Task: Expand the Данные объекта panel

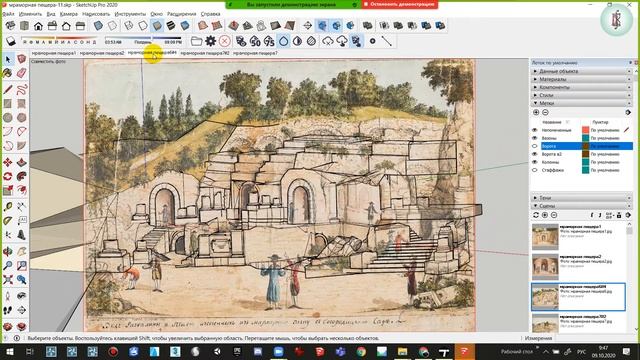Action: tap(581, 71)
